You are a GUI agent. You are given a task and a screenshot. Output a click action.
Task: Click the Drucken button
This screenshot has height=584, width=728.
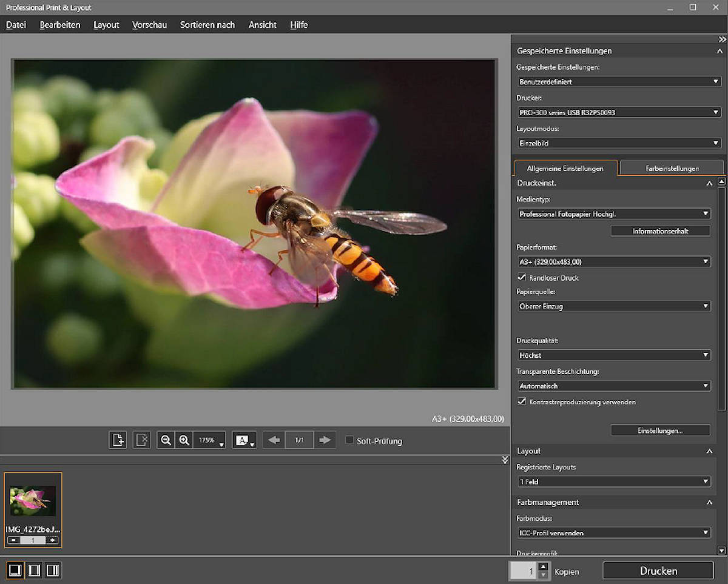[x=658, y=571]
